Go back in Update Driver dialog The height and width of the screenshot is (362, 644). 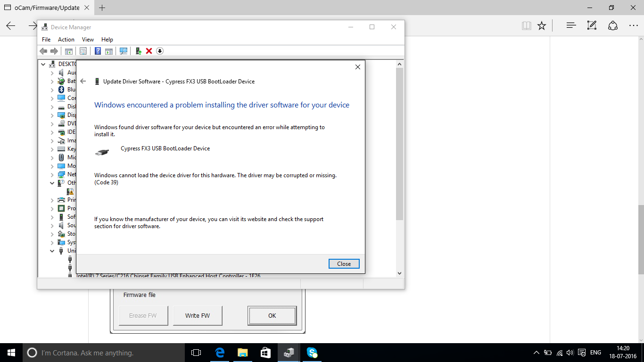click(x=83, y=82)
